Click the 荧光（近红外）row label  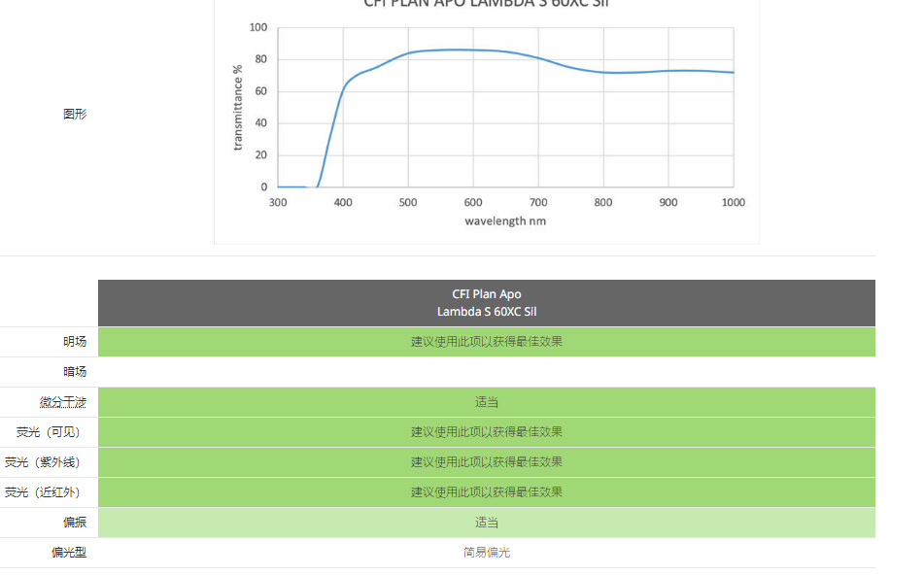point(43,492)
